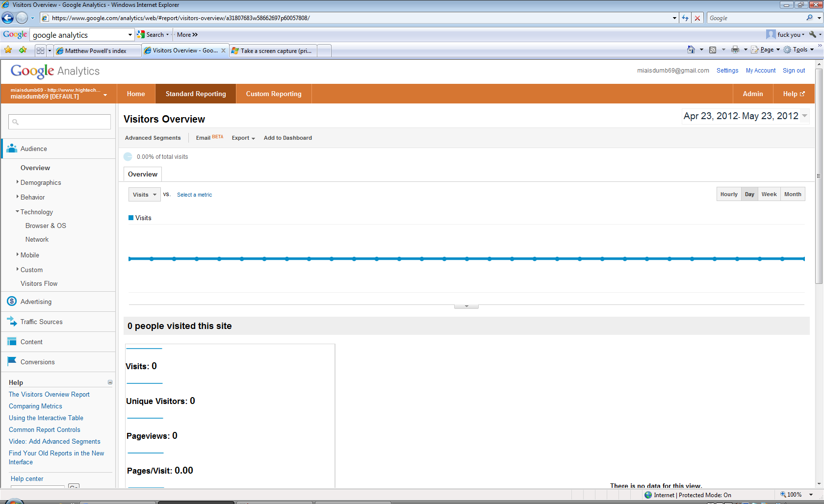Click the Advertising dollar icon
This screenshot has width=824, height=504.
pyautogui.click(x=12, y=301)
